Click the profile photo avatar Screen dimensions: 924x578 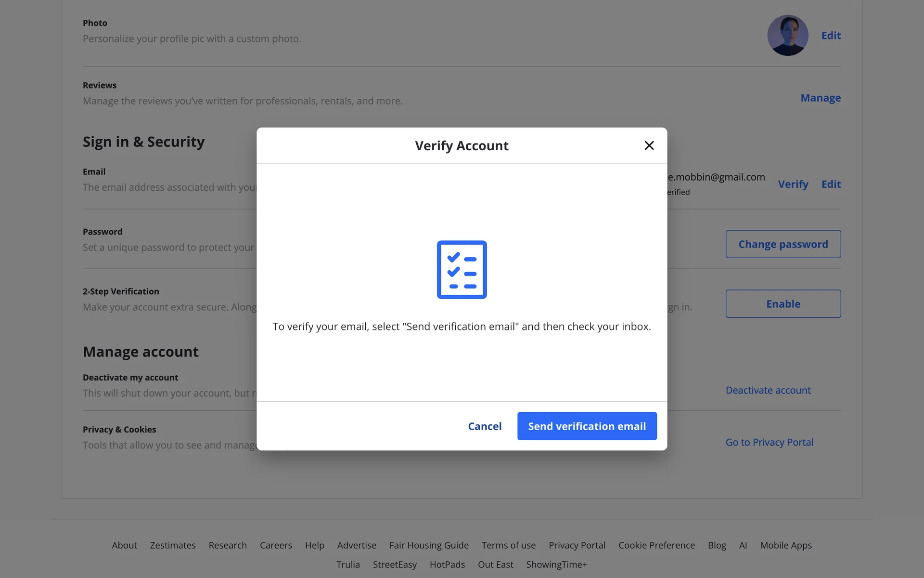pyautogui.click(x=787, y=36)
